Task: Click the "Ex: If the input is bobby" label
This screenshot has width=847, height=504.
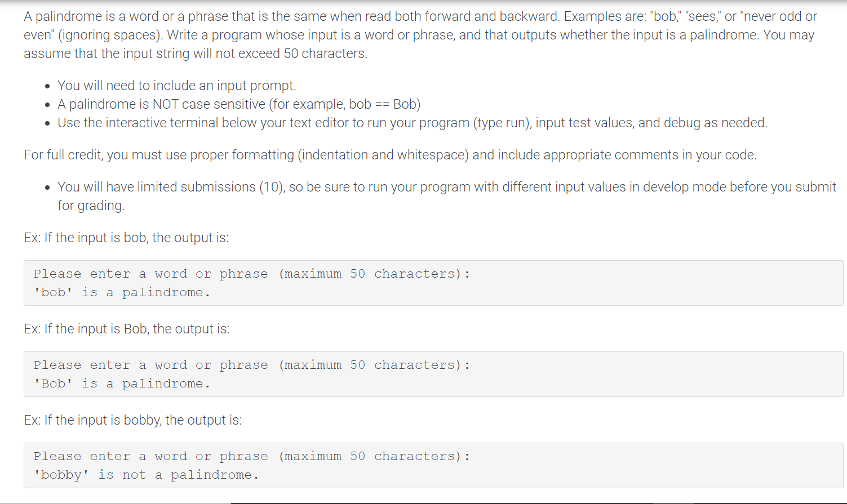Action: pos(132,420)
